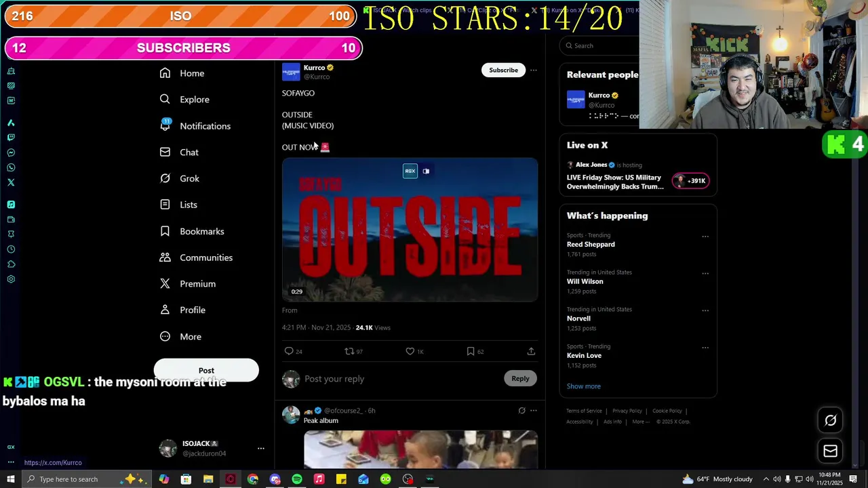868x488 pixels.
Task: Open the Cookie Policy footer link
Action: (x=667, y=411)
